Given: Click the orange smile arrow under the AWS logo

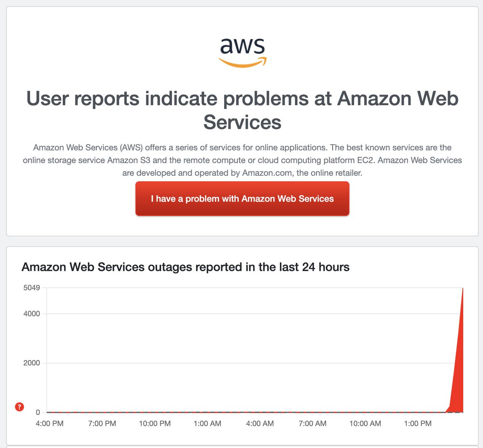Looking at the screenshot, I should point(242,62).
